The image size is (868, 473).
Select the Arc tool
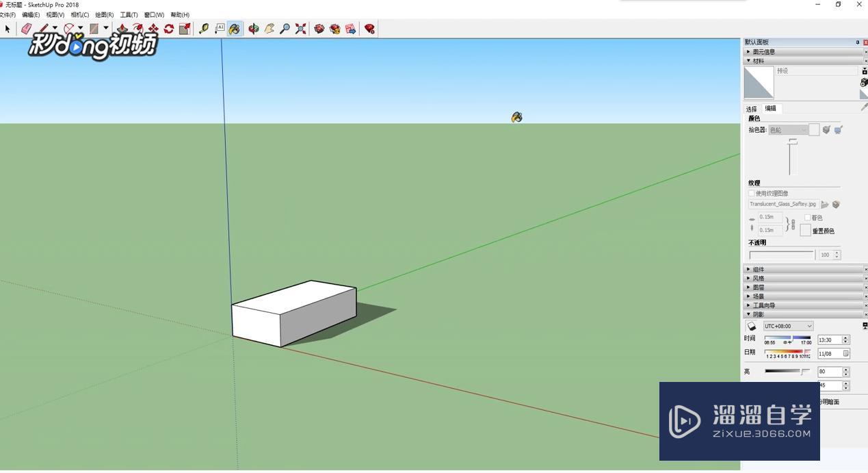[68, 29]
